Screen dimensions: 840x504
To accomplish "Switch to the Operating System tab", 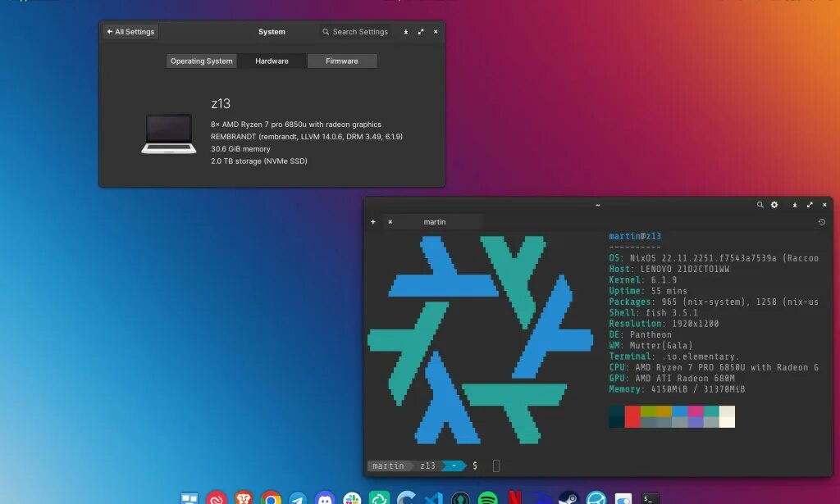I will [x=202, y=61].
